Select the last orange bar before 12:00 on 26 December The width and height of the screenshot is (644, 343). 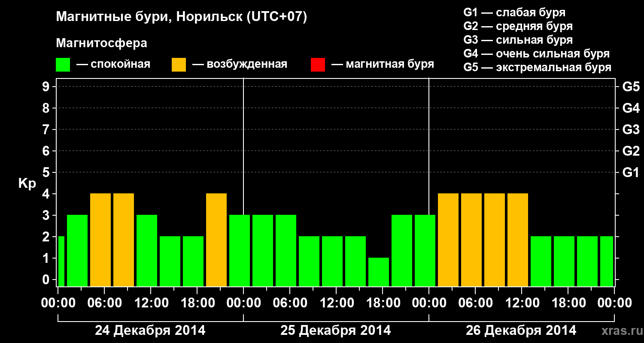(518, 240)
